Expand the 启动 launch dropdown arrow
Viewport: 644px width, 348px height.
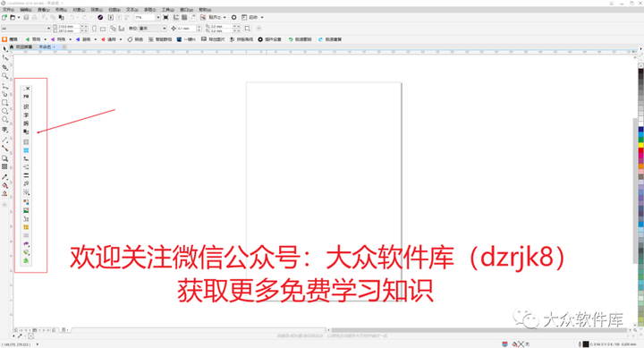[x=262, y=17]
